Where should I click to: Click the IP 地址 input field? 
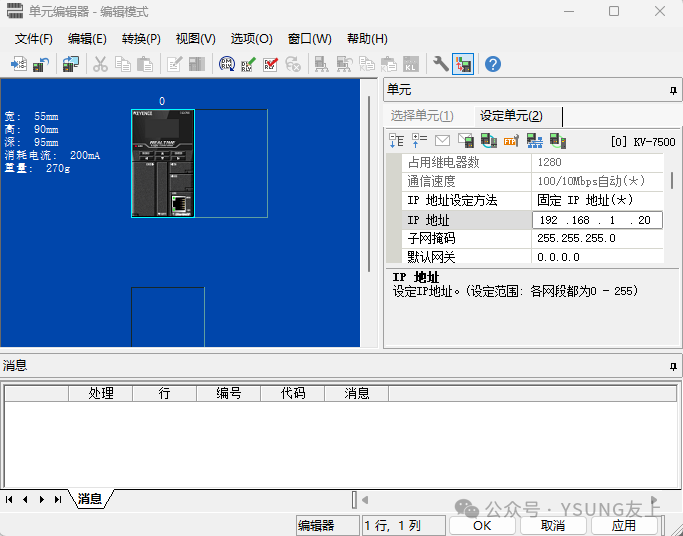pyautogui.click(x=597, y=219)
